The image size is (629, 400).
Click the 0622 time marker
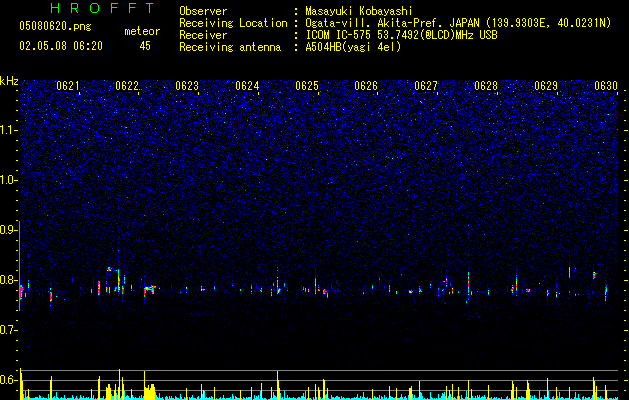click(x=127, y=86)
